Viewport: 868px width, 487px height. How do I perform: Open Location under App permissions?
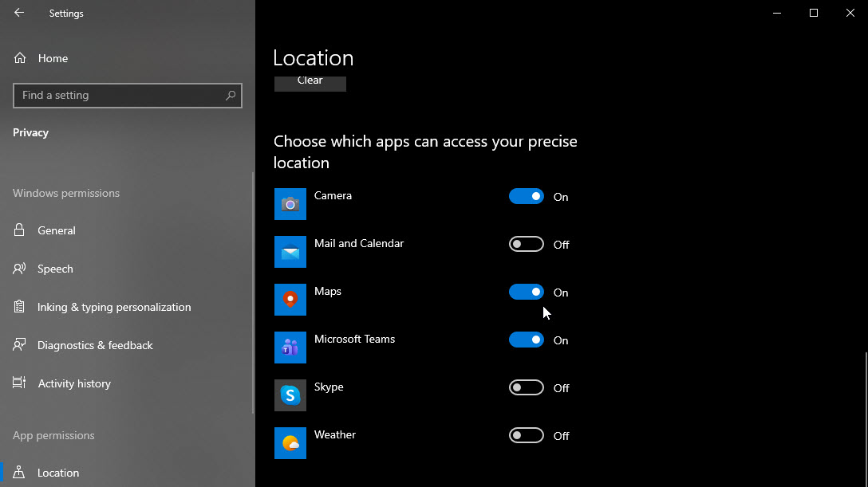[x=57, y=473]
